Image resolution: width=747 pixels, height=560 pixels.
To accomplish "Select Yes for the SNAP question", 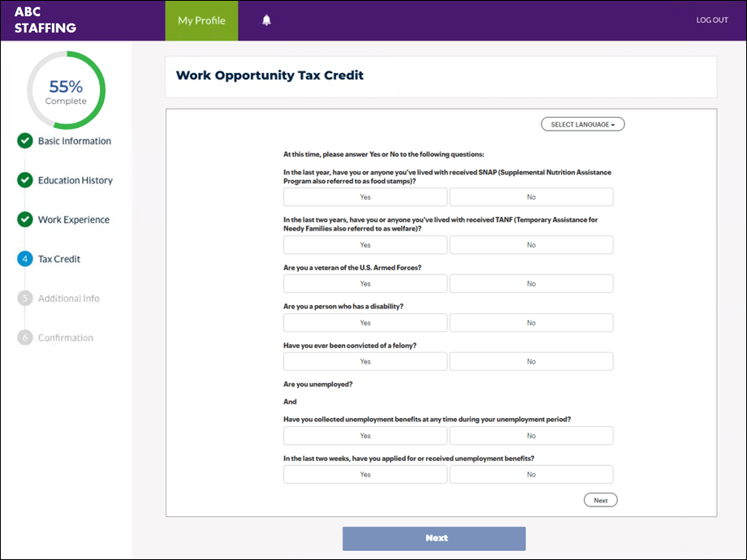I will click(365, 197).
